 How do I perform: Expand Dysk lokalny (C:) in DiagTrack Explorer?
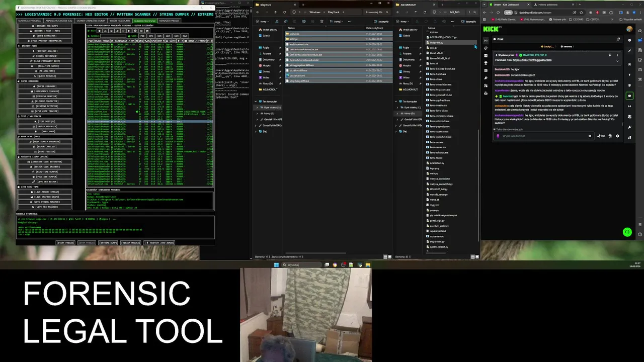point(257,108)
